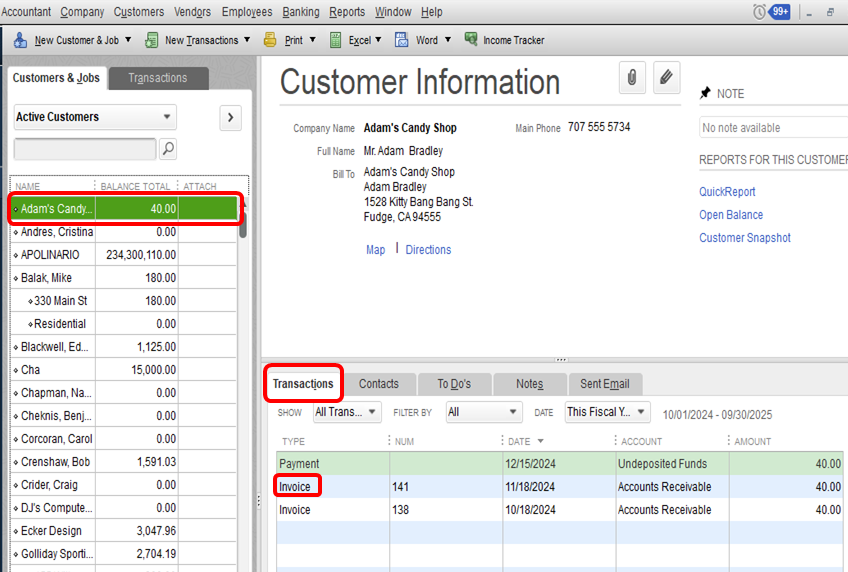Open the This Fiscal Year date dropdown

coord(606,412)
